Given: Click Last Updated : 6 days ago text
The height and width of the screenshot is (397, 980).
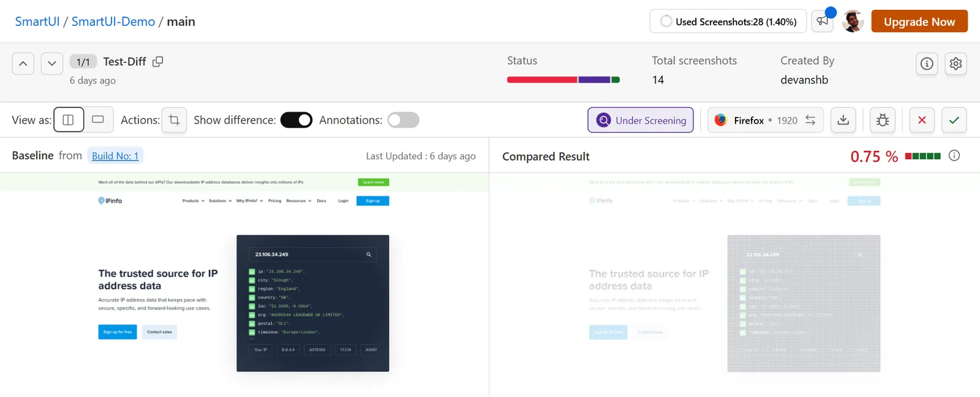Looking at the screenshot, I should click(x=421, y=156).
